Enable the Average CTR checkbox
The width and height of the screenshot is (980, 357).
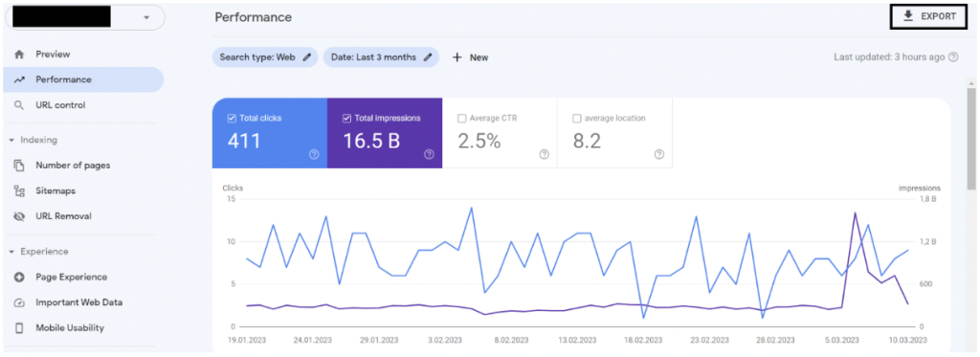coord(462,118)
